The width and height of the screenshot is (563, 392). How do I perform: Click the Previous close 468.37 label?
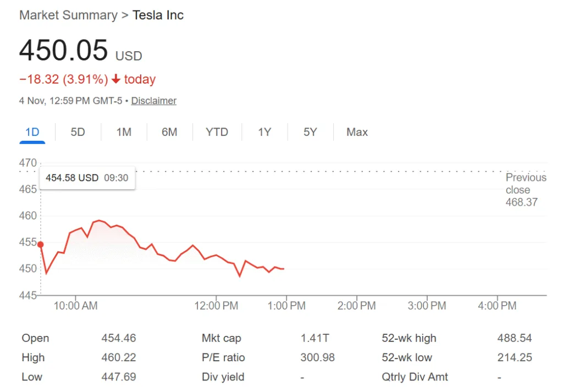[526, 190]
